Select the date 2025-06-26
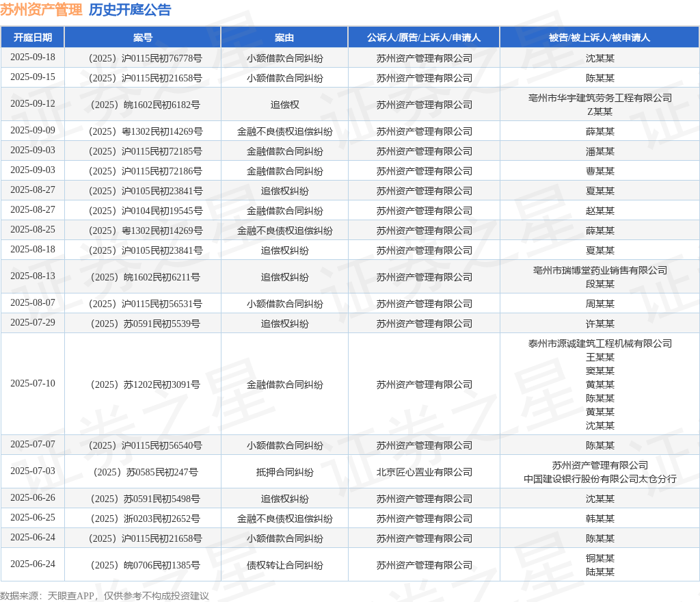 (33, 497)
